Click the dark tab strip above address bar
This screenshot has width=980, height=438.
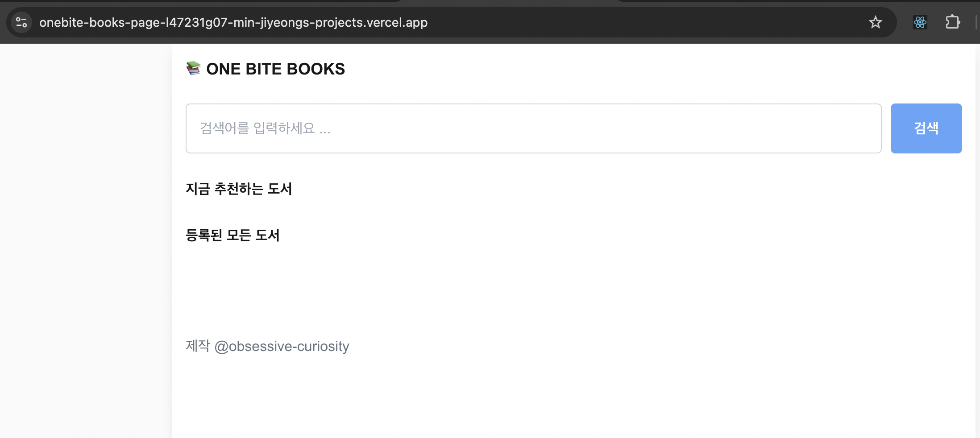click(509, 3)
